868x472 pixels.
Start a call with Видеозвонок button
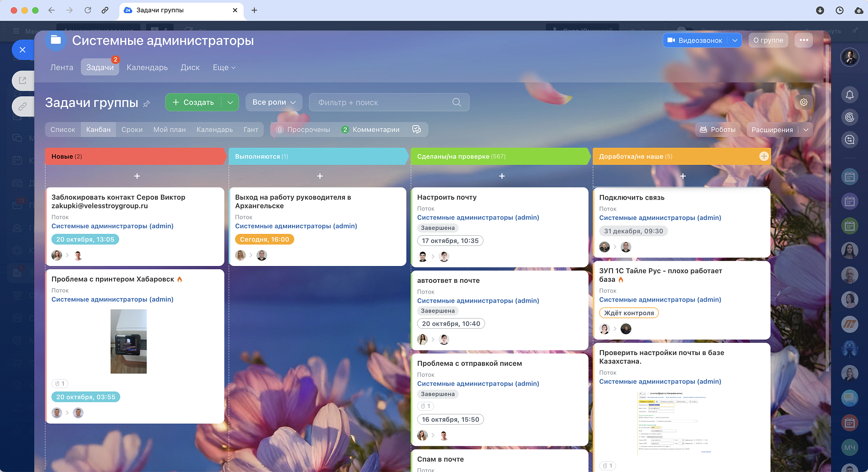695,40
